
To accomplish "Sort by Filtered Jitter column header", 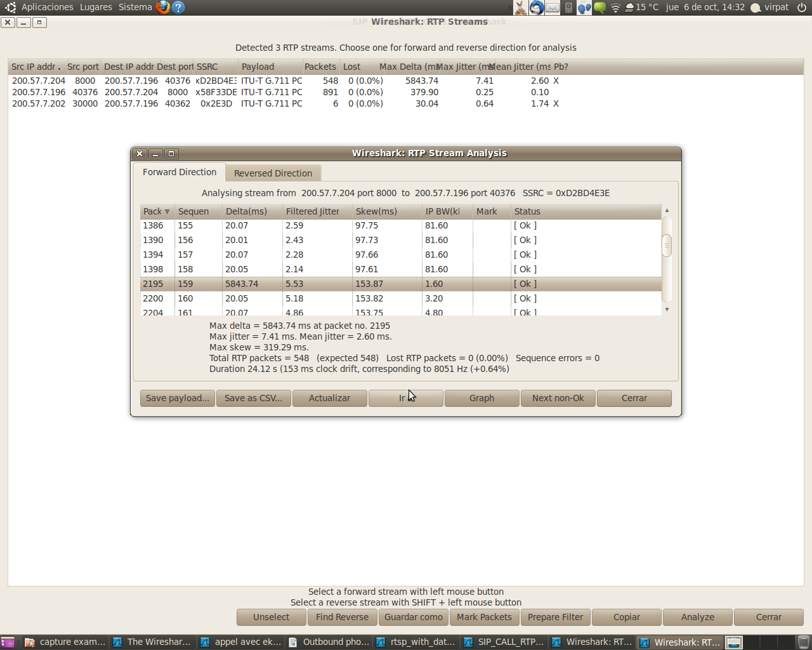I will pos(317,211).
